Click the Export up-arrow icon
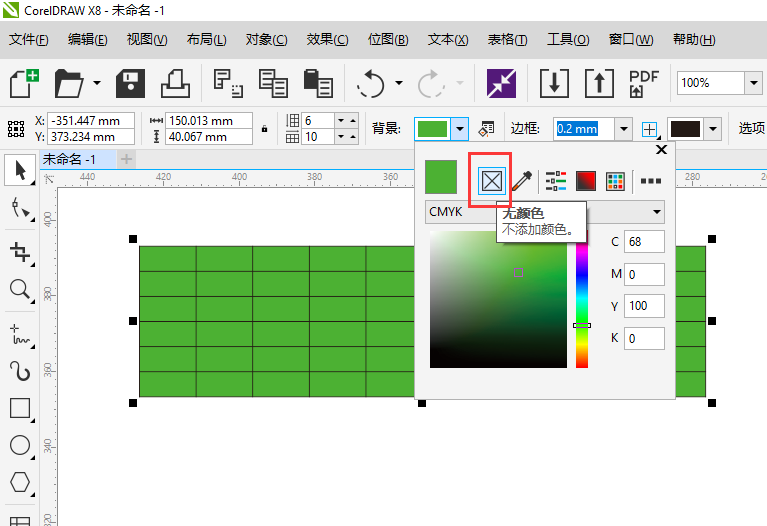This screenshot has height=526, width=767. pyautogui.click(x=599, y=83)
